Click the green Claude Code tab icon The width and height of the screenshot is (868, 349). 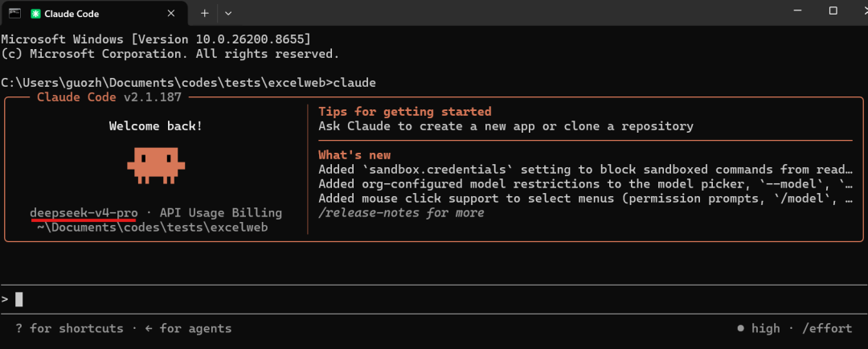(35, 13)
